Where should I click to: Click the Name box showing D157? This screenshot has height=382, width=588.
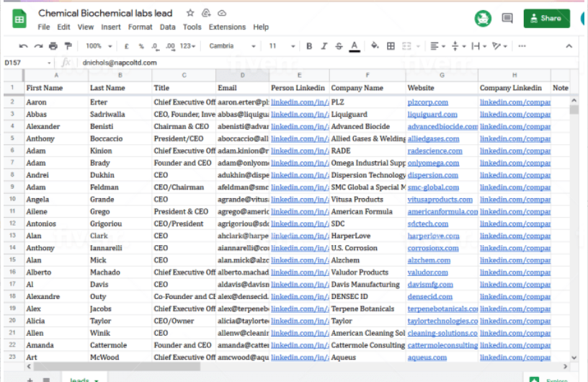tap(28, 63)
